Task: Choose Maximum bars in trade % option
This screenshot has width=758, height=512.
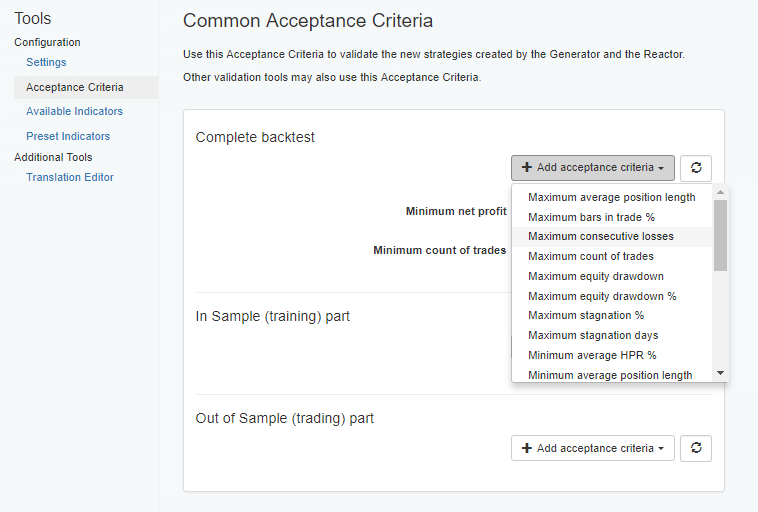Action: pos(591,217)
